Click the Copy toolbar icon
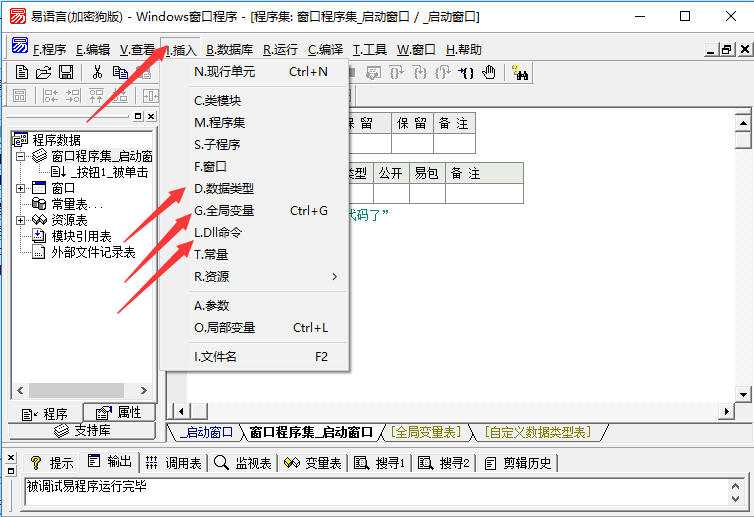Viewport: 754px width, 517px height. [x=120, y=72]
